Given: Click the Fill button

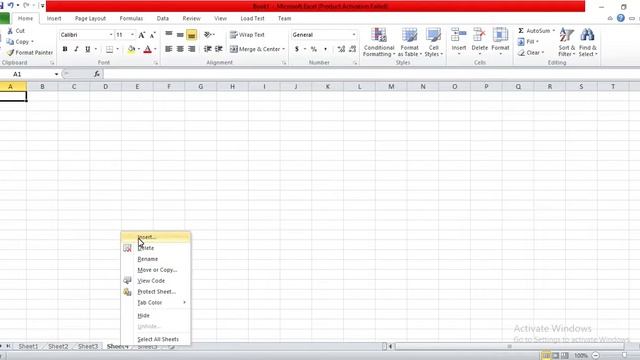Looking at the screenshot, I should tap(528, 42).
